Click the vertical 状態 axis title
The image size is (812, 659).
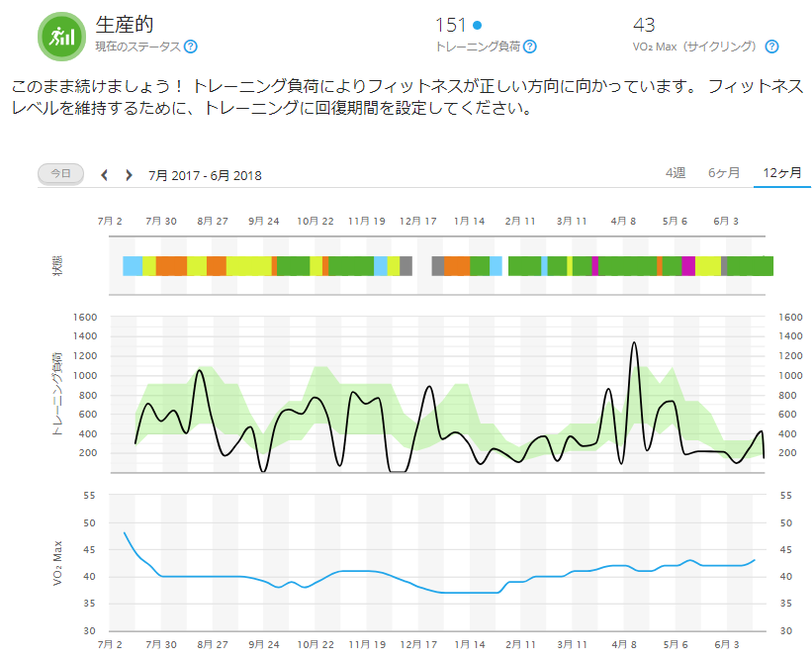[x=57, y=265]
